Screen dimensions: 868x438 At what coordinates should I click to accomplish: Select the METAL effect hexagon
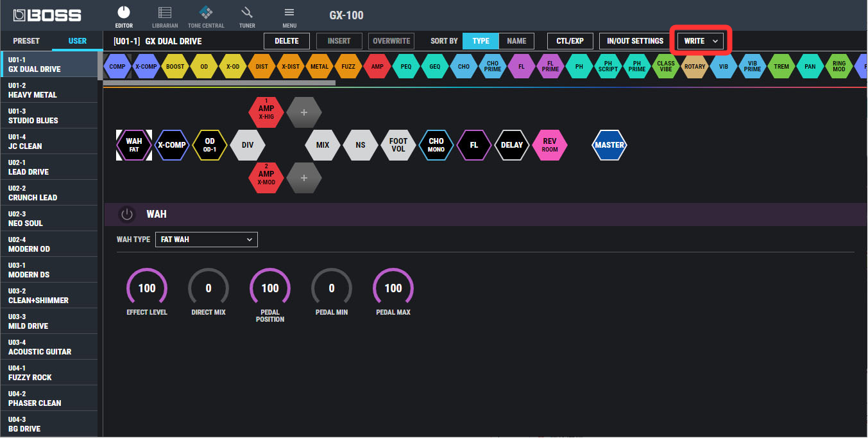point(319,66)
